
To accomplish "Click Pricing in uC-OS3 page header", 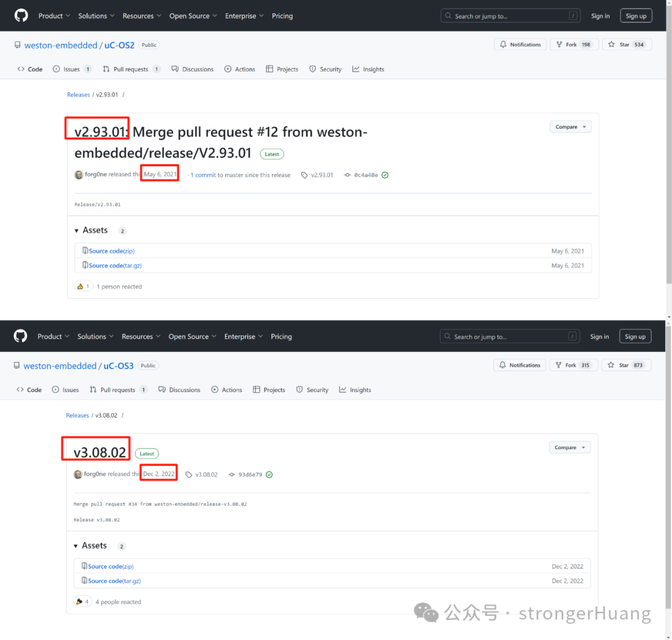I will pos(281,336).
